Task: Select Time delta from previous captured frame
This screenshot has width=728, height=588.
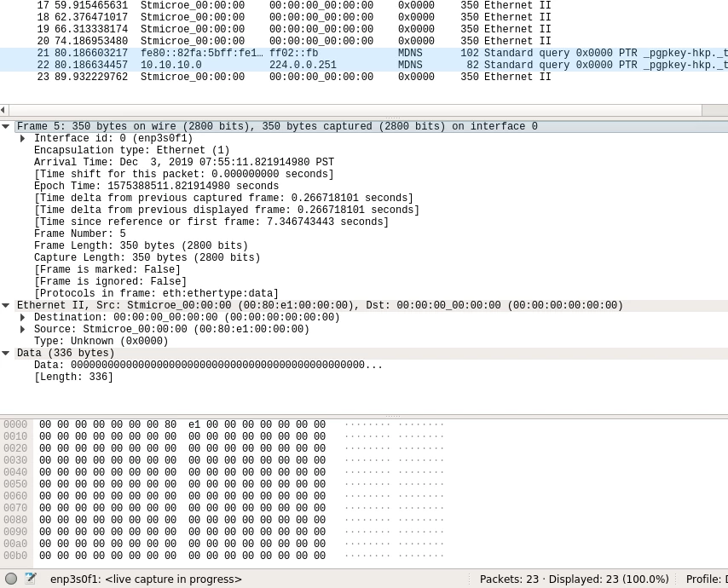Action: coord(223,199)
